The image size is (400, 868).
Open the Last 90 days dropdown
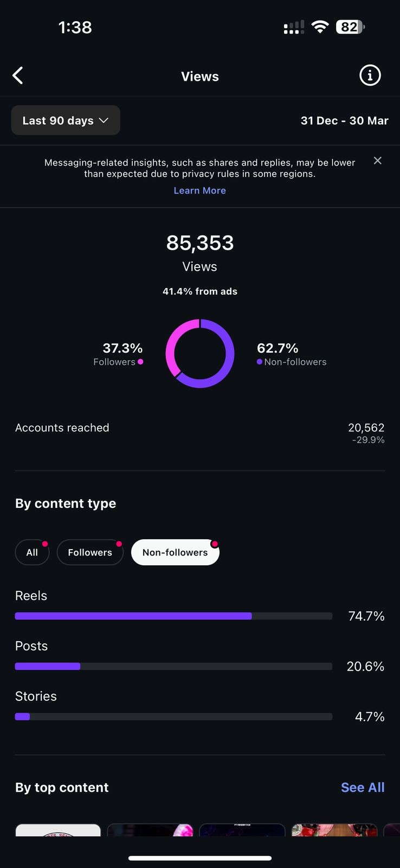click(66, 120)
